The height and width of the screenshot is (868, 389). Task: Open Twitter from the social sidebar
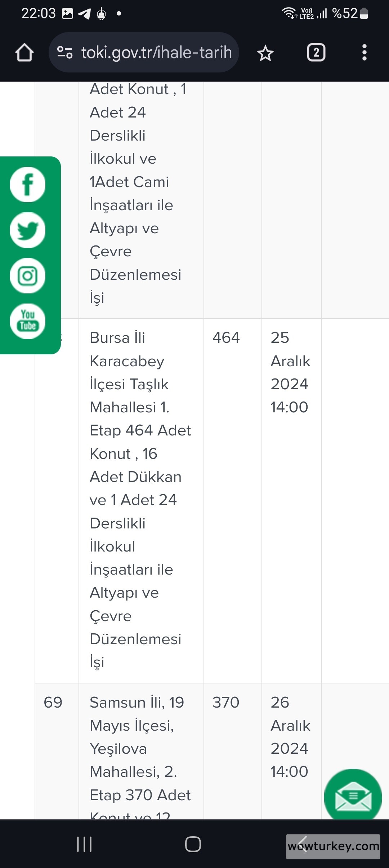[x=28, y=230]
